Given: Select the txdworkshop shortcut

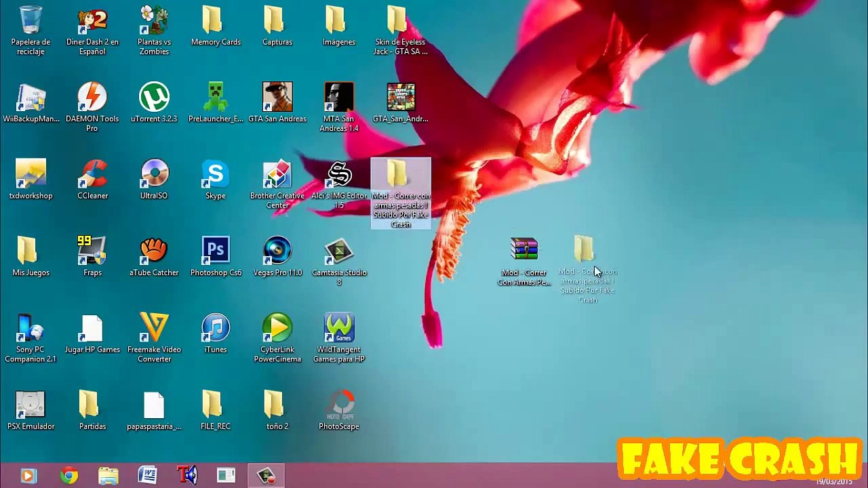Looking at the screenshot, I should (31, 180).
